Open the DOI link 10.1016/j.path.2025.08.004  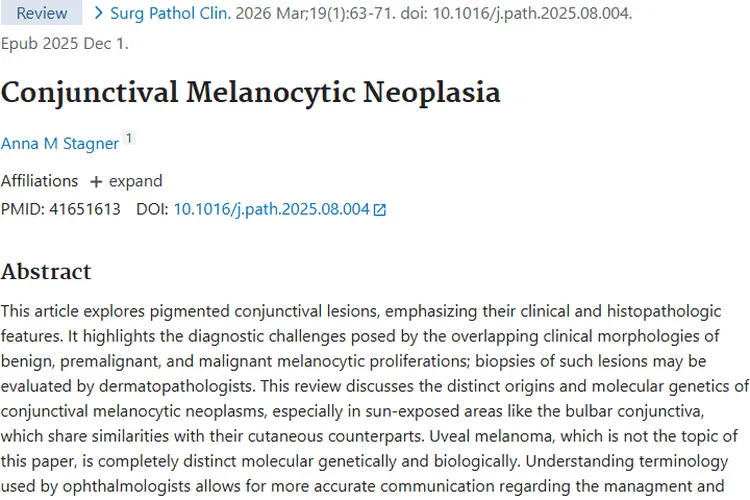[272, 209]
